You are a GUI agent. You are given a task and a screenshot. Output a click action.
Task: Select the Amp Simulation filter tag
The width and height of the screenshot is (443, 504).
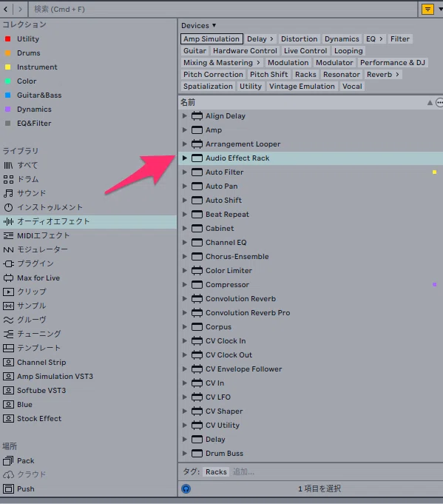tap(212, 39)
